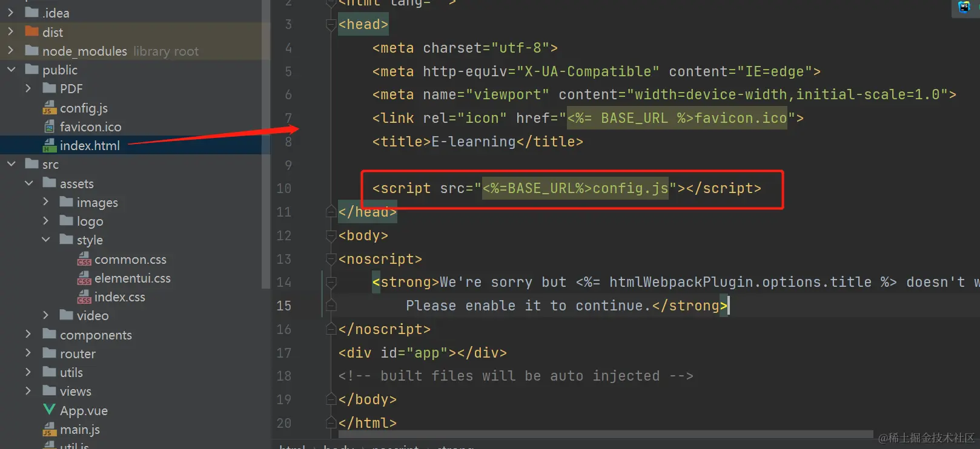
Task: Expand the utils folder chevron
Action: (x=28, y=372)
